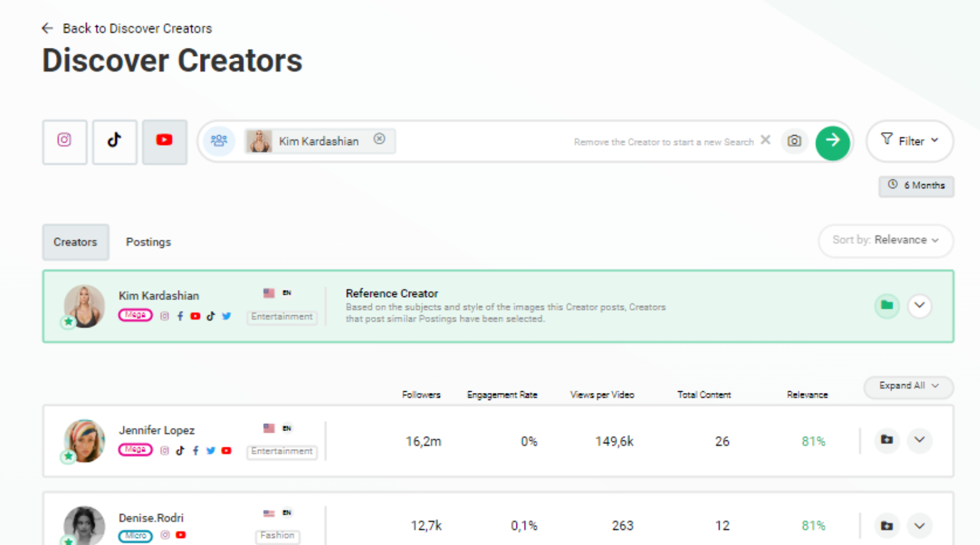Click Jennifer Lopez's TikTok icon
The height and width of the screenshot is (545, 980).
coord(180,450)
